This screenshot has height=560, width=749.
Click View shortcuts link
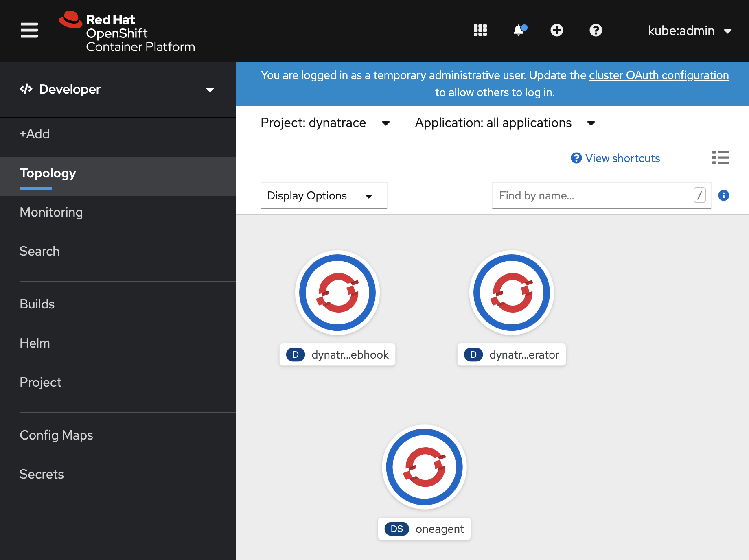(615, 158)
